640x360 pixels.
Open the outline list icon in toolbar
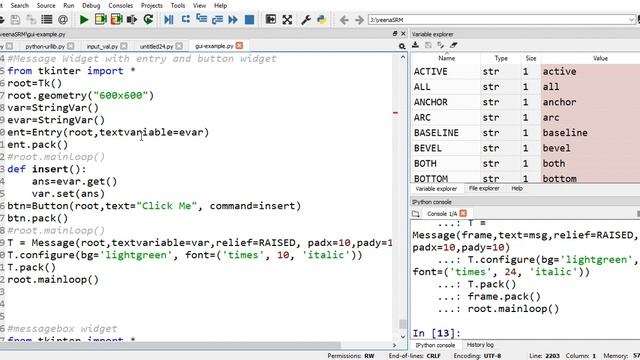click(47, 19)
